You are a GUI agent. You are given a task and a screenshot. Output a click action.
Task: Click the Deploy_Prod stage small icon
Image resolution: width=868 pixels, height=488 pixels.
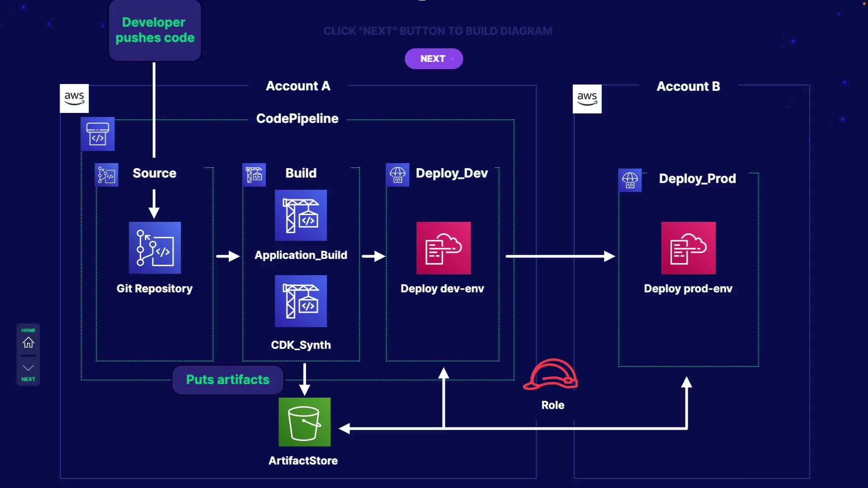pyautogui.click(x=630, y=180)
